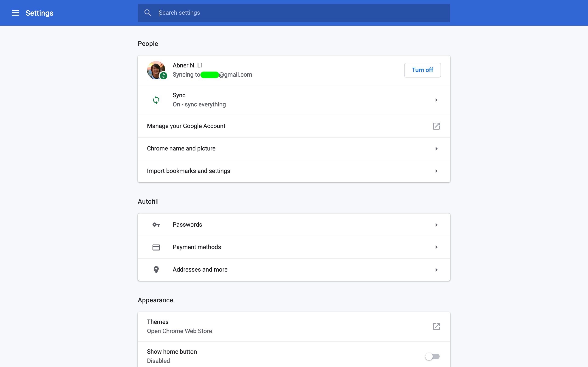Enable the Show home button toggle
Screen dimensions: 588x367
(x=432, y=356)
